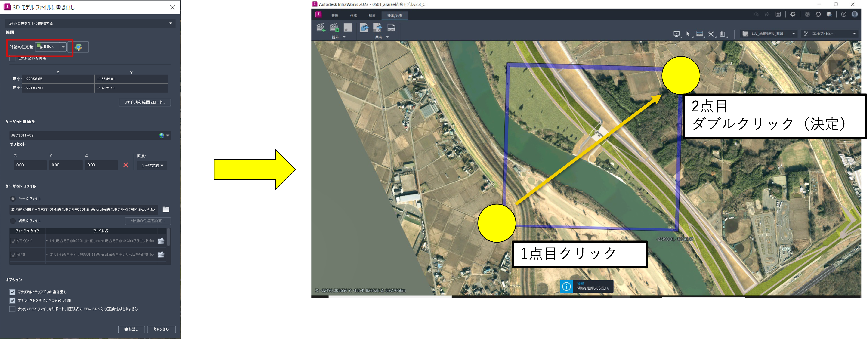Open application settings gear icon
Viewport: 868px width, 339px height.
click(793, 15)
